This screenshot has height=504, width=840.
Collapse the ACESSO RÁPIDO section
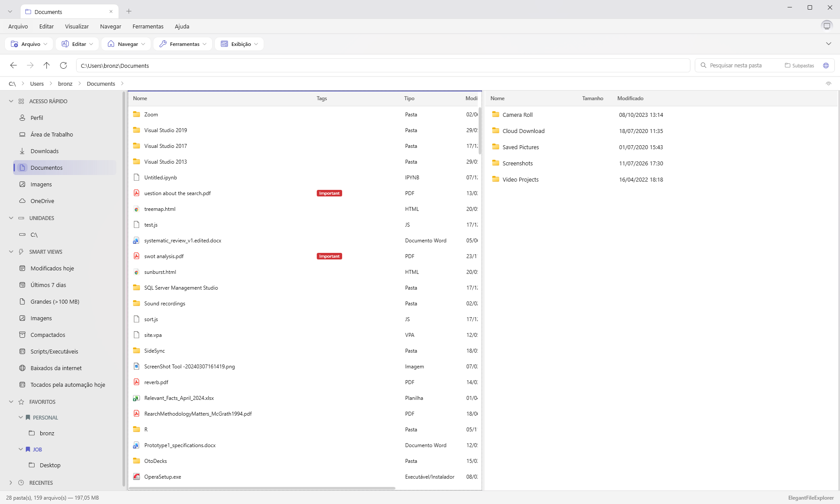tap(11, 101)
